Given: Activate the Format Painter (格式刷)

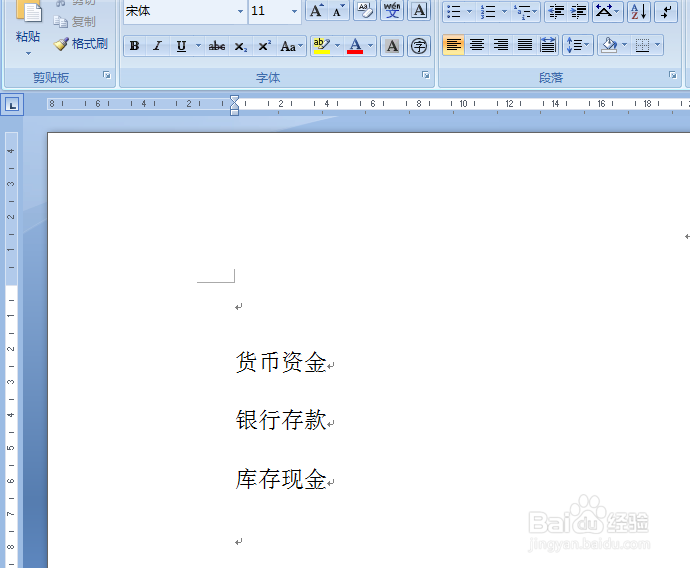Looking at the screenshot, I should click(81, 44).
